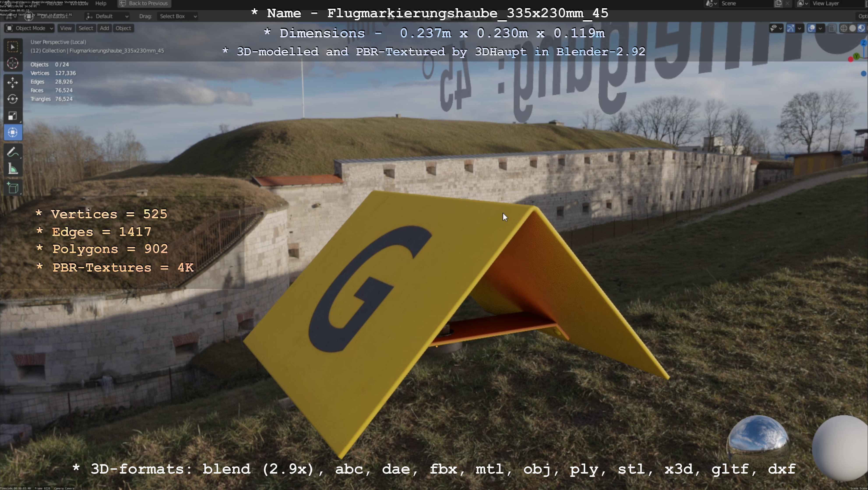868x490 pixels.
Task: Expand the gizmo options arrow
Action: (799, 28)
